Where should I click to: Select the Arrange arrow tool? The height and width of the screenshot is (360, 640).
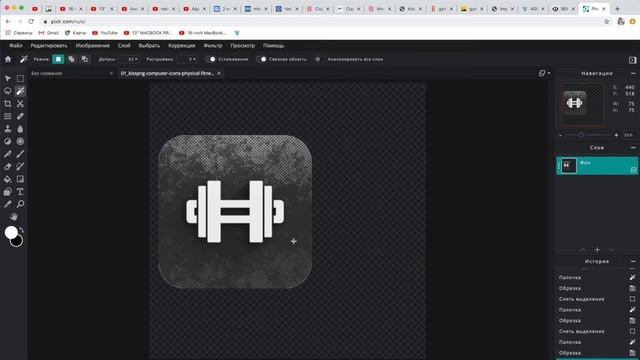pyautogui.click(x=8, y=78)
